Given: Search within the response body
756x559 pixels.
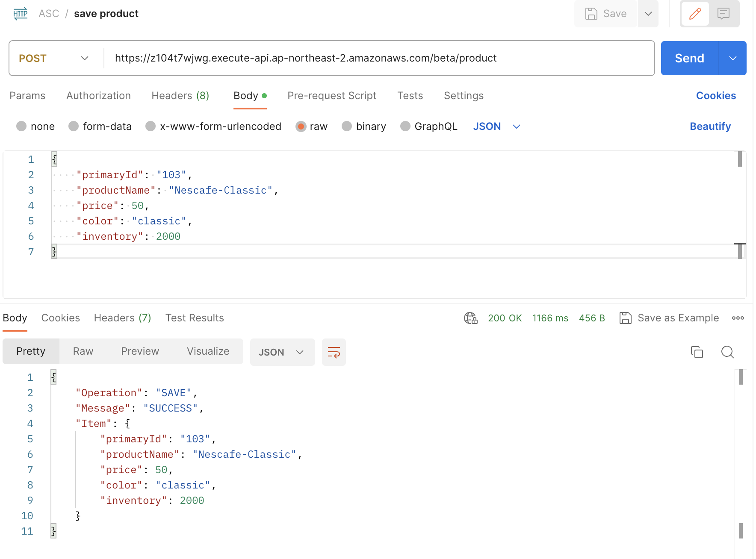Looking at the screenshot, I should (x=727, y=352).
